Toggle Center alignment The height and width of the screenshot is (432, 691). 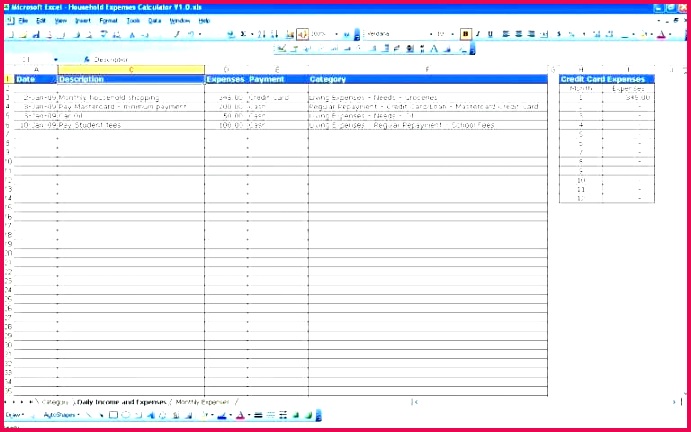pyautogui.click(x=519, y=34)
